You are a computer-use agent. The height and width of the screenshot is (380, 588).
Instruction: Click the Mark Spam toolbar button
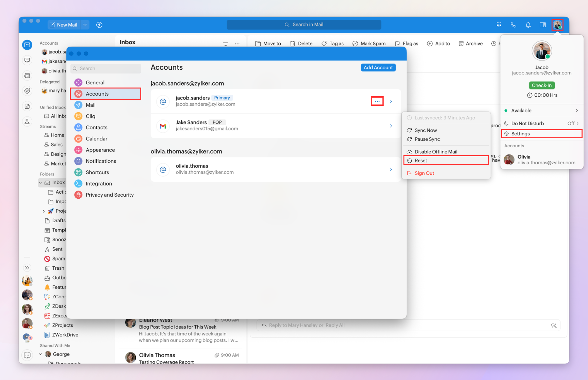coord(369,44)
